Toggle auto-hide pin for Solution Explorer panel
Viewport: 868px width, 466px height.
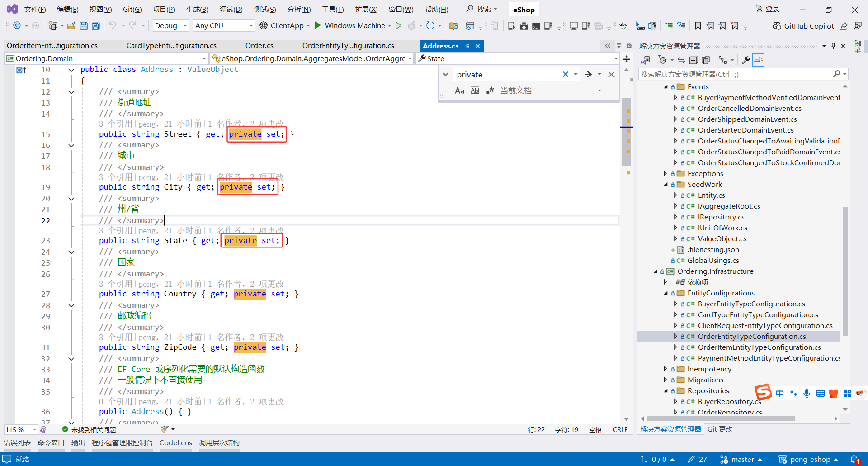[833, 46]
